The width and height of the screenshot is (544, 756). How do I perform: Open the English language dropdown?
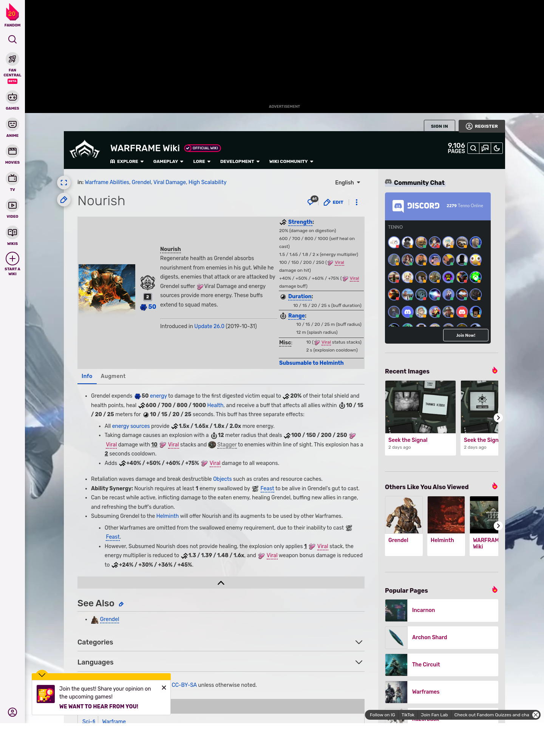[348, 183]
